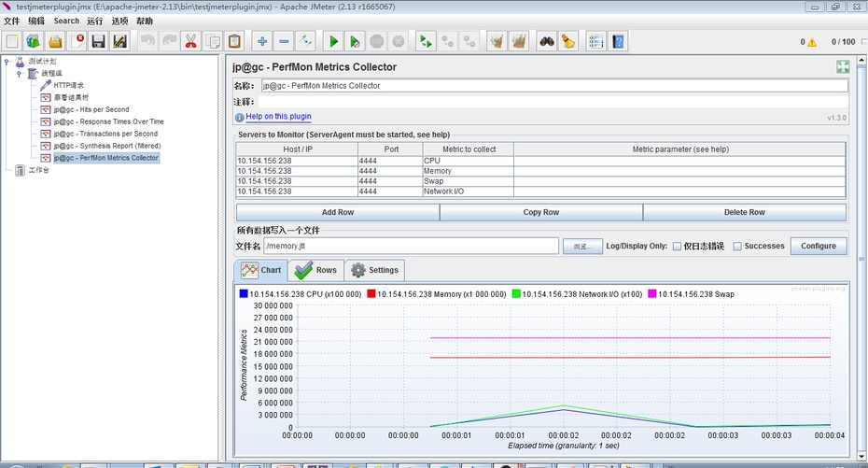Click the Paste clipboard toolbar icon
This screenshot has height=468, width=868.
pos(234,41)
